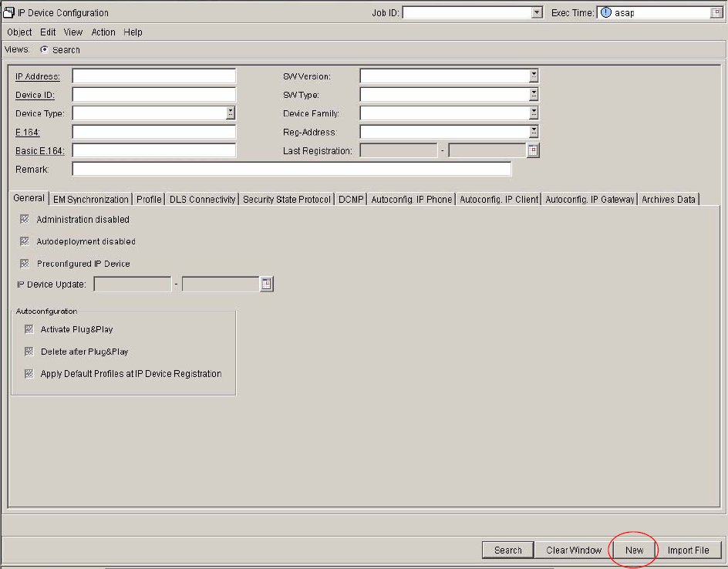
Task: Click the Device ID input field
Action: (153, 94)
